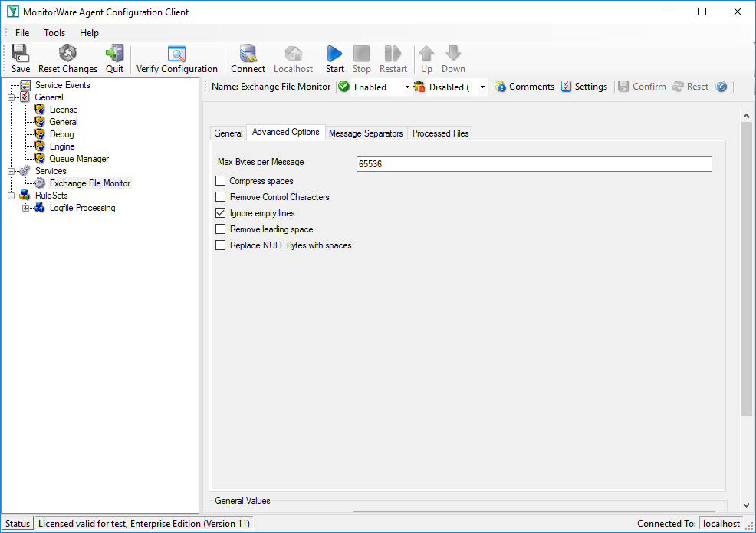756x533 pixels.
Task: Open the blue help question icon
Action: 721,87
